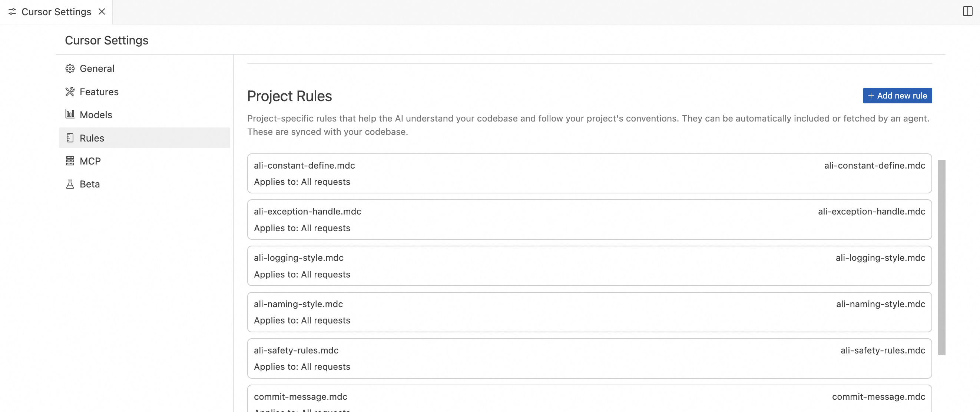Click the vertical scrollbar thumb
The image size is (980, 412).
[x=941, y=257]
